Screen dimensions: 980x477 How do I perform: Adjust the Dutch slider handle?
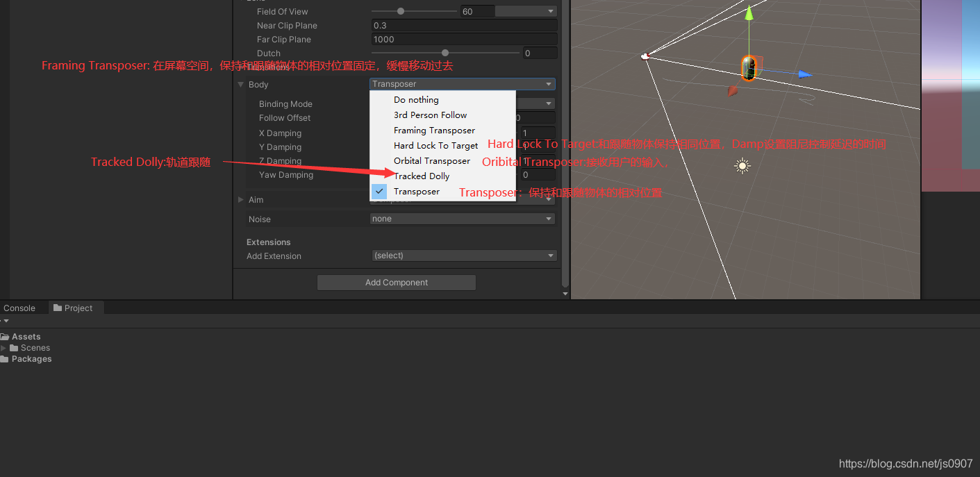click(445, 53)
